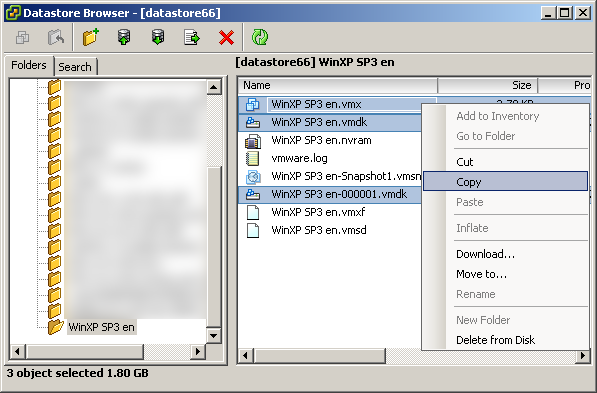Click the download from datastore toolbar icon
The height and width of the screenshot is (393, 597).
pyautogui.click(x=158, y=37)
